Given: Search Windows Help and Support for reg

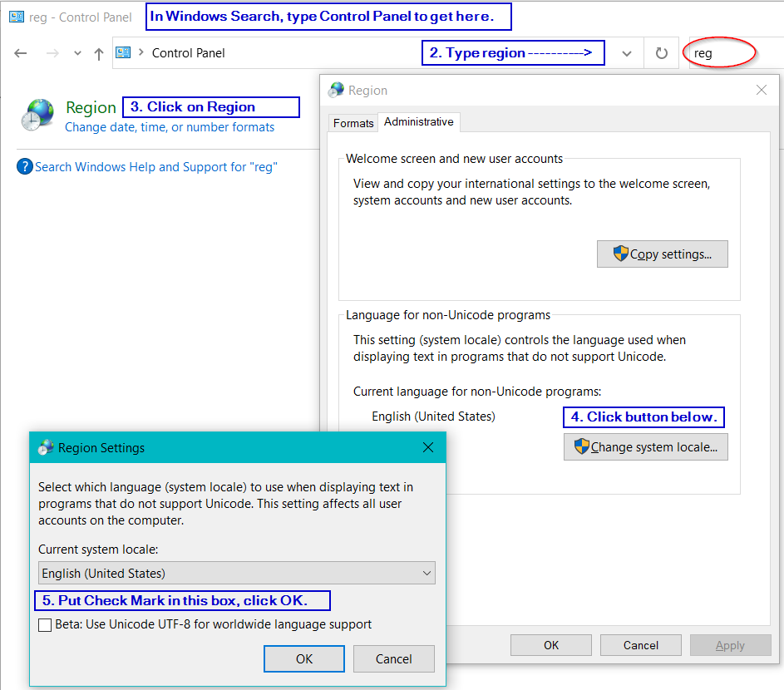Looking at the screenshot, I should [156, 167].
